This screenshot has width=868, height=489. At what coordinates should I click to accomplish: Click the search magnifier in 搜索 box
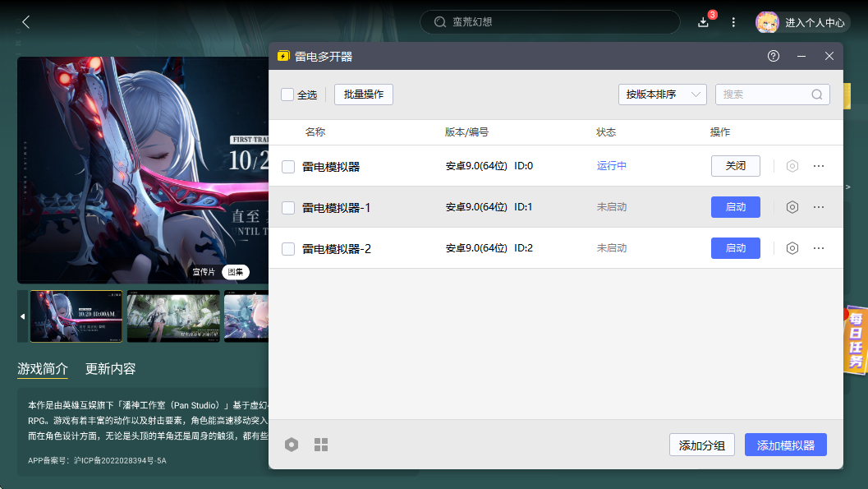(816, 95)
